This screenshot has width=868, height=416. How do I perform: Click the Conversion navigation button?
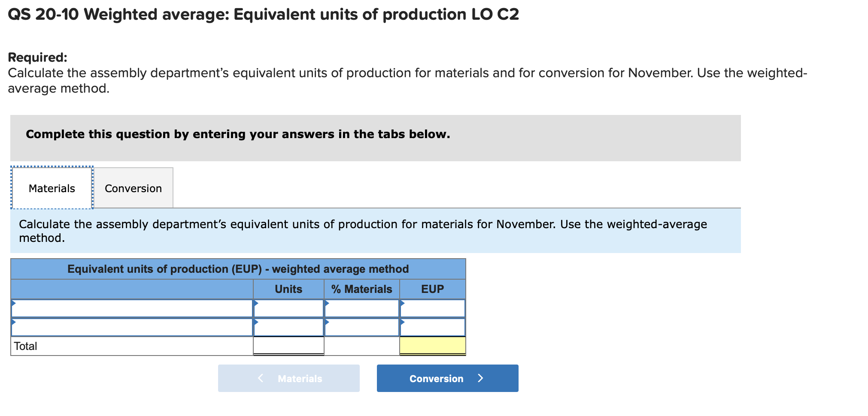(x=447, y=378)
